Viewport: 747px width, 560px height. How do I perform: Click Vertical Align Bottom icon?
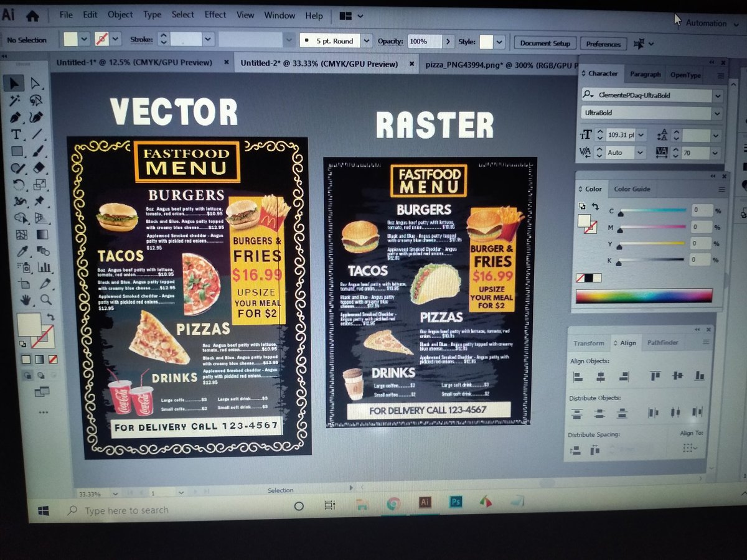pos(700,375)
